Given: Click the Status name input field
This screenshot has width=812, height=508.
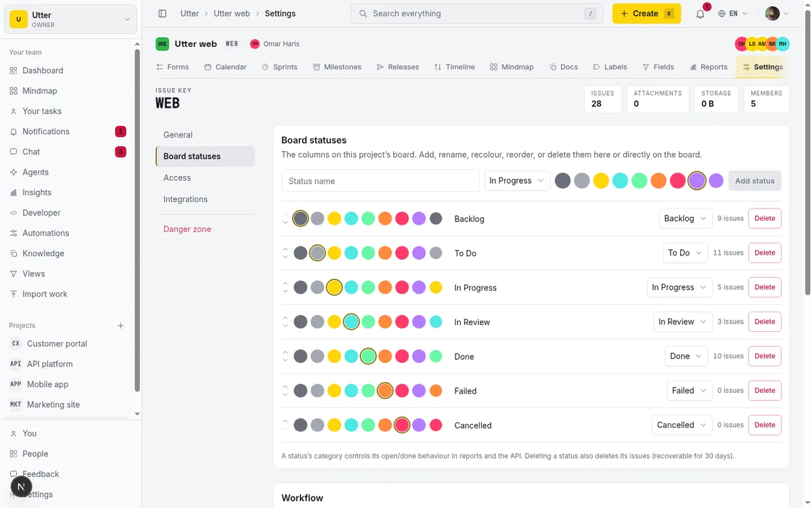Looking at the screenshot, I should [x=380, y=181].
